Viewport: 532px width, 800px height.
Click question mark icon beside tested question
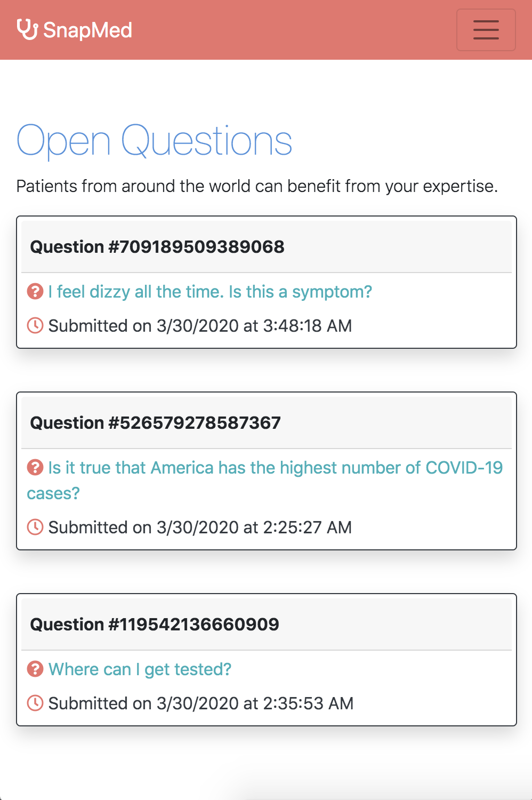pyautogui.click(x=35, y=669)
